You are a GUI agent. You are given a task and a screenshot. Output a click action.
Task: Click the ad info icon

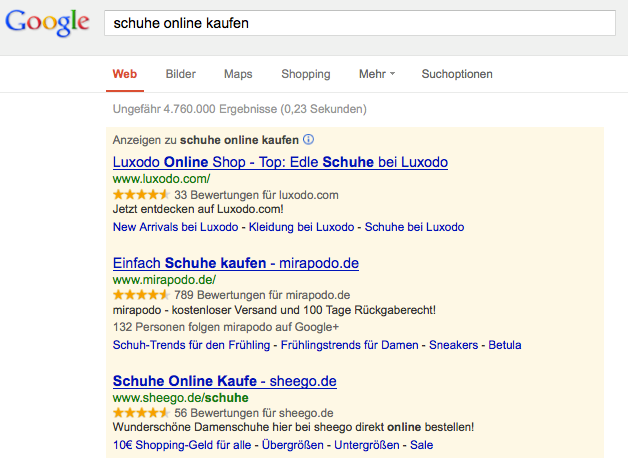point(308,140)
